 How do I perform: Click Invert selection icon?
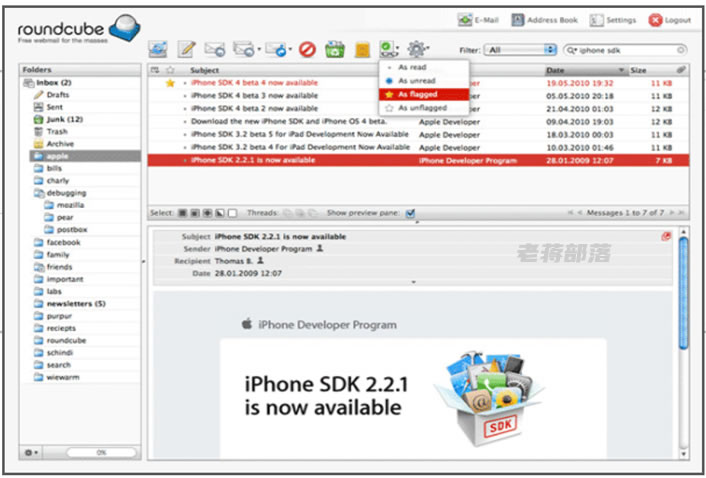(220, 213)
